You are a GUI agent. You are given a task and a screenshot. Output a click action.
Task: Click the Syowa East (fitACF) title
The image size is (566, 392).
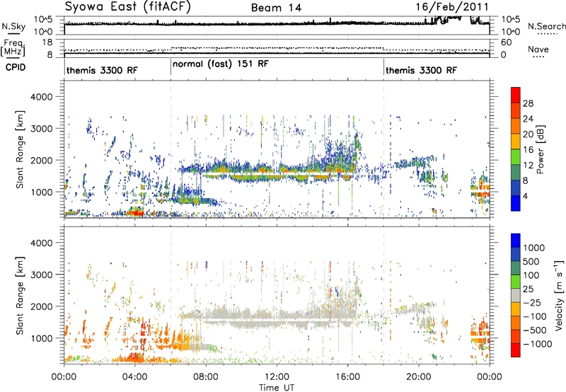127,7
